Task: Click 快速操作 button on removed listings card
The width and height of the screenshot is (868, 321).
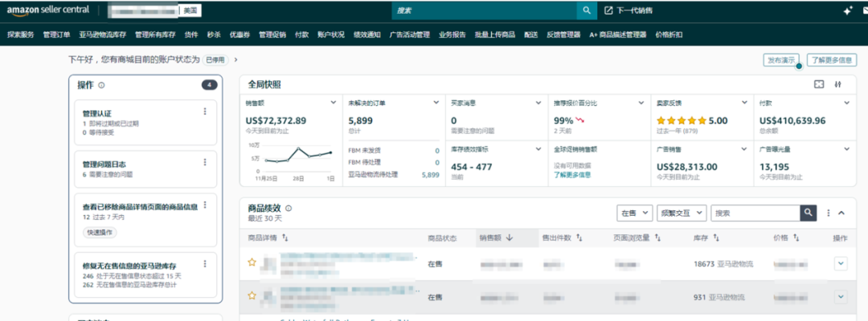Action: (x=100, y=233)
